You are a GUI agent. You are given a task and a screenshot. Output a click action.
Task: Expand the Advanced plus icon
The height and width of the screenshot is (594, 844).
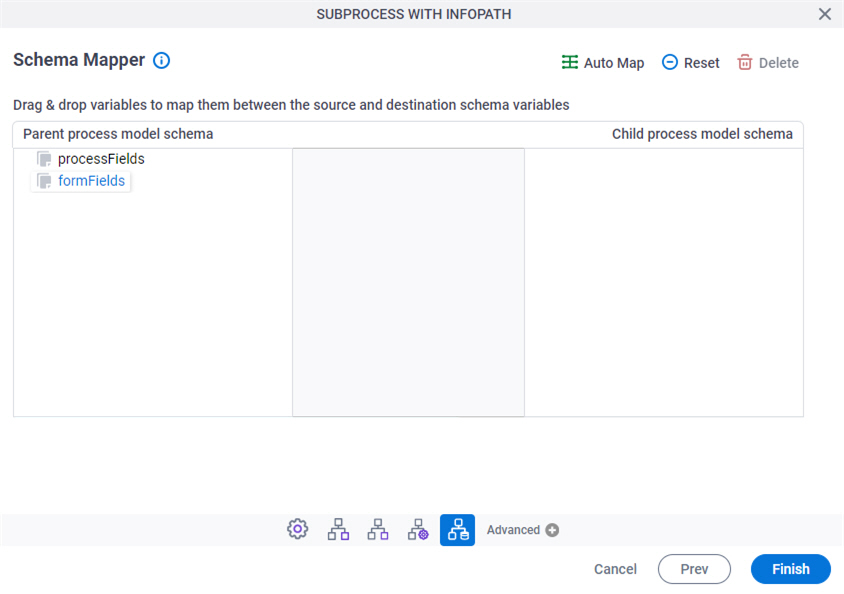pyautogui.click(x=552, y=530)
